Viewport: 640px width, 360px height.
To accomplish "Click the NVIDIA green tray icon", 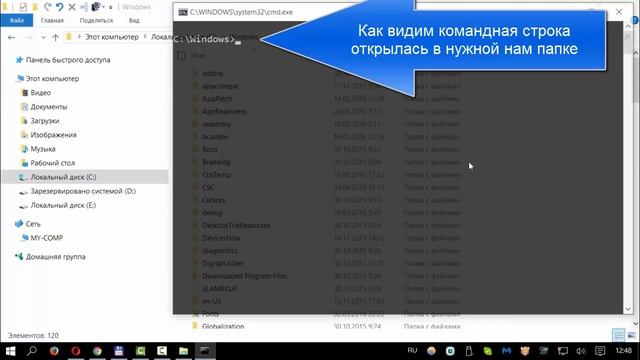I will (x=488, y=351).
